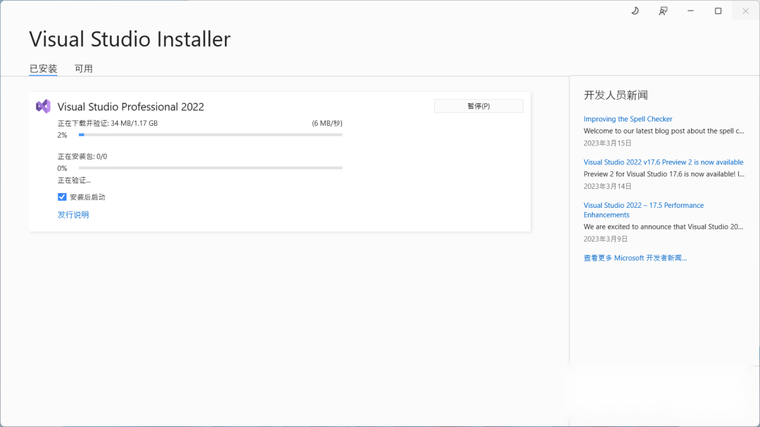Click the 'Preview 2 for Visual Studio 17.6' summary

tap(664, 174)
